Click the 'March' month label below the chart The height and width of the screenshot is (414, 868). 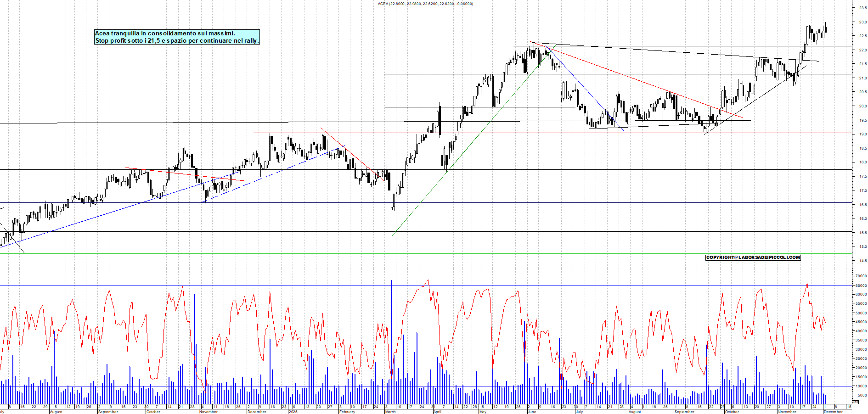point(390,411)
